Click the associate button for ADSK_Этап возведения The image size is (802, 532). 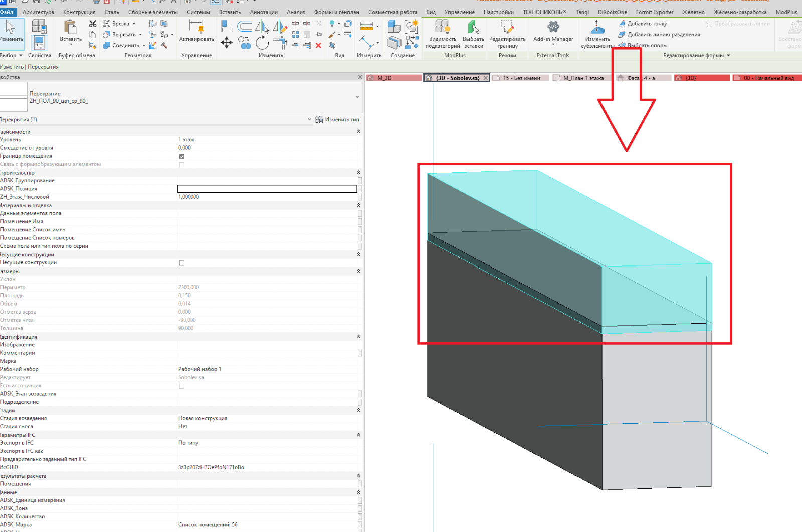360,394
